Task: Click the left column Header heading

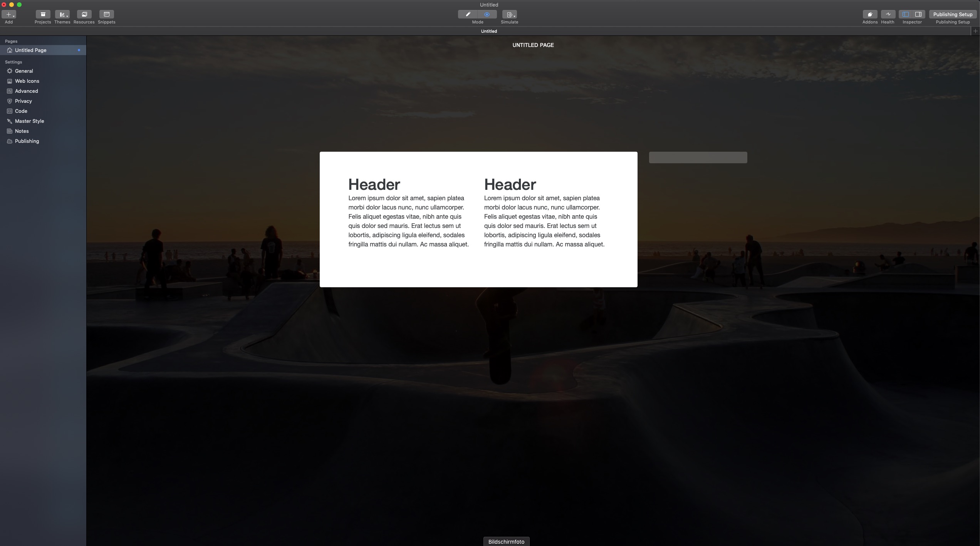Action: 374,184
